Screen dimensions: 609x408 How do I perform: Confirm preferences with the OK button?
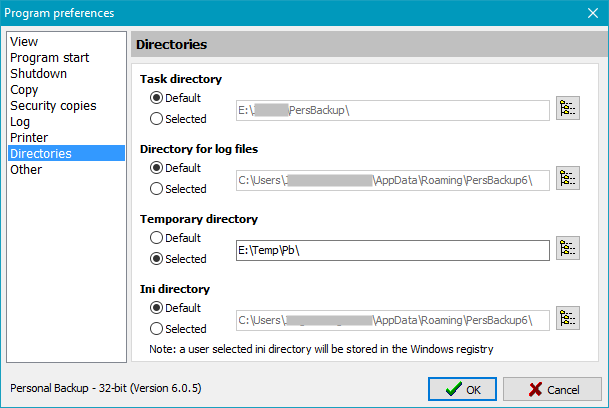(462, 389)
